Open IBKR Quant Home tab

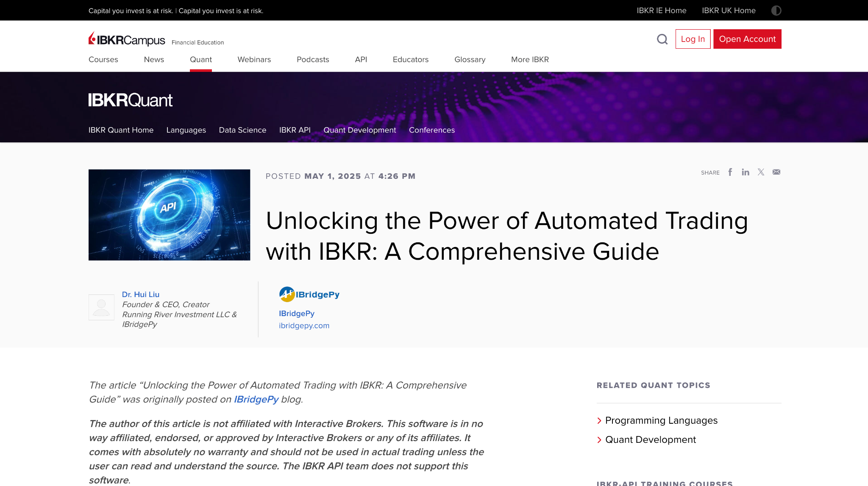coord(121,130)
